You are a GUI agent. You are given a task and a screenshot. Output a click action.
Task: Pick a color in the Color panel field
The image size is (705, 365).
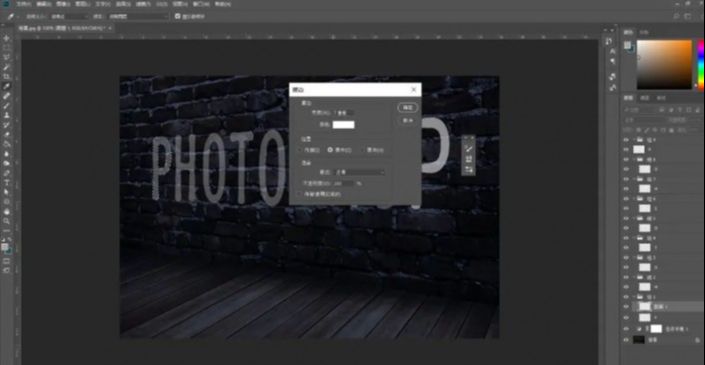(664, 64)
